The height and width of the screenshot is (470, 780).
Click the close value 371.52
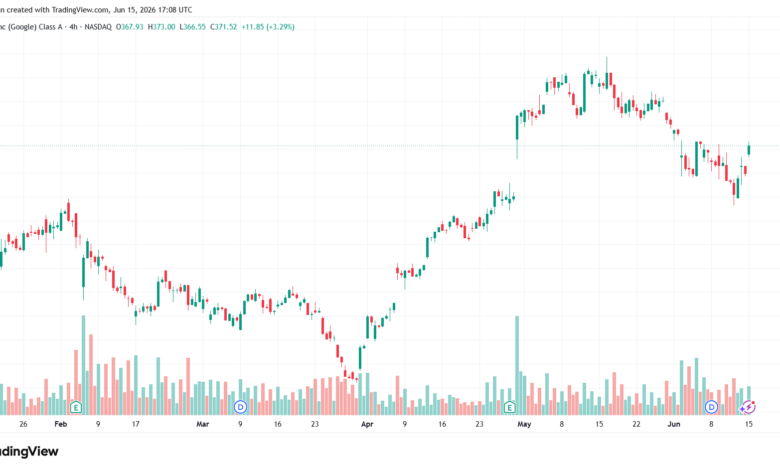226,27
